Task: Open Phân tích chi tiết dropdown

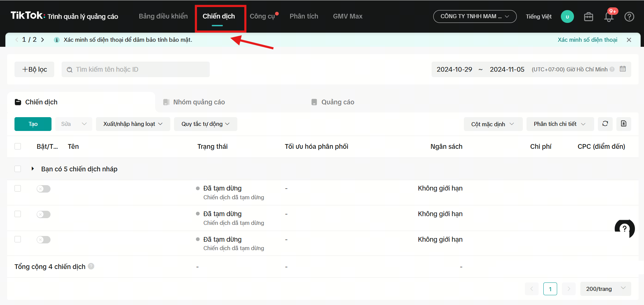Action: click(x=560, y=124)
